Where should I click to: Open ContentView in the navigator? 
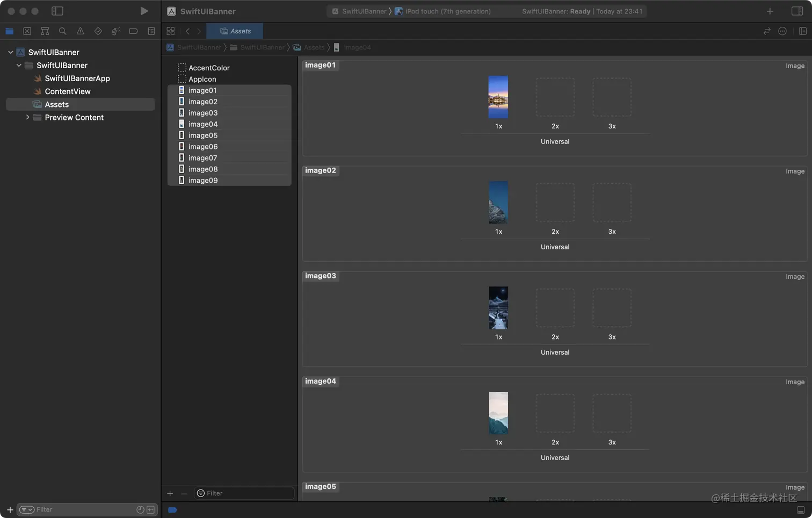(68, 91)
